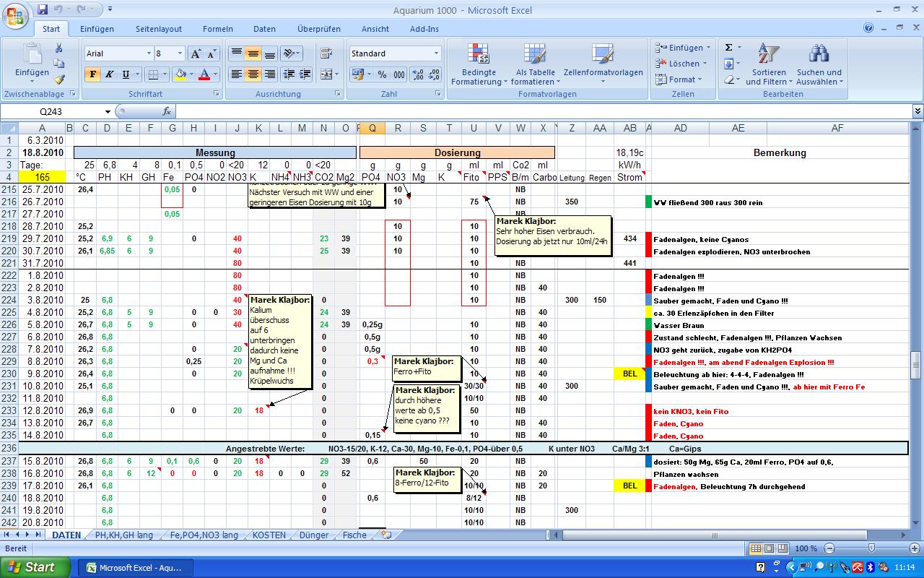Click the decrease decimal places icon

click(x=435, y=74)
